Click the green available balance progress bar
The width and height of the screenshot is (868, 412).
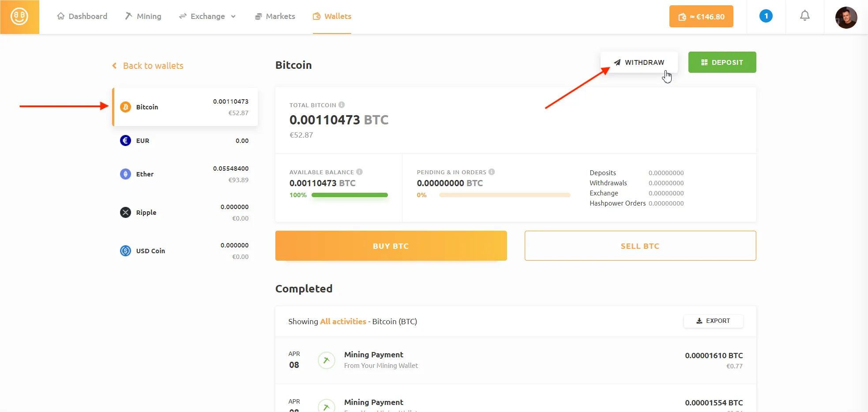click(349, 195)
